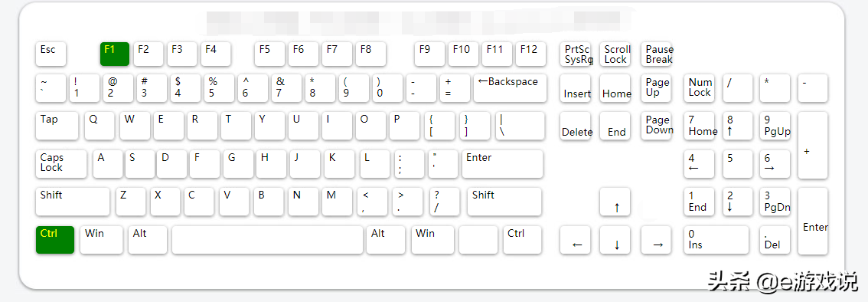The width and height of the screenshot is (868, 302).
Task: Click the numpad 8 up-arrow key
Action: 738,126
